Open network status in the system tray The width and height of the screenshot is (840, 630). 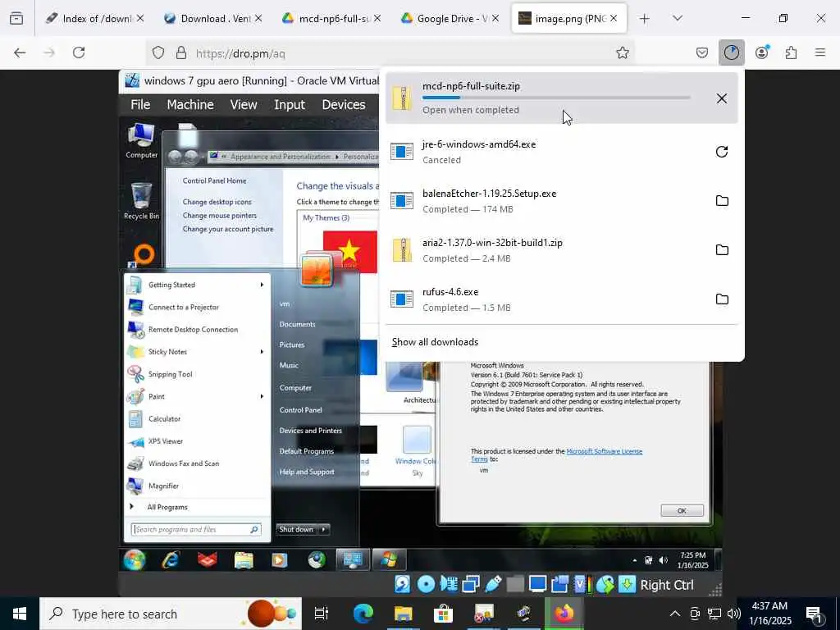pyautogui.click(x=714, y=614)
